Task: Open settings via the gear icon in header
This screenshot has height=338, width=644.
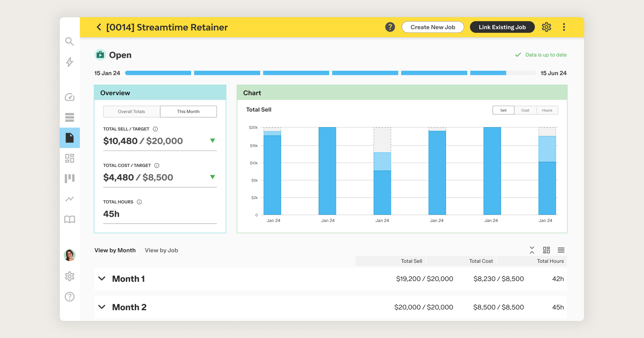Action: [546, 27]
